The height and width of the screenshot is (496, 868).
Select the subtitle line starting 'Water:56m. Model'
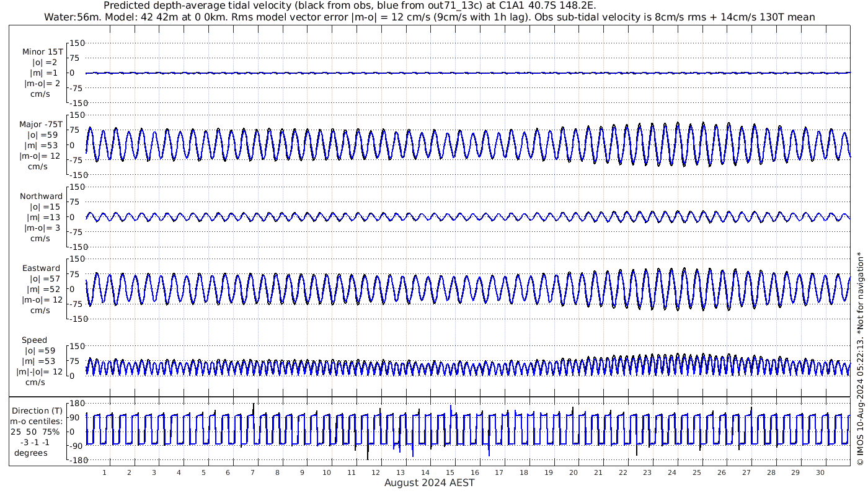429,17
